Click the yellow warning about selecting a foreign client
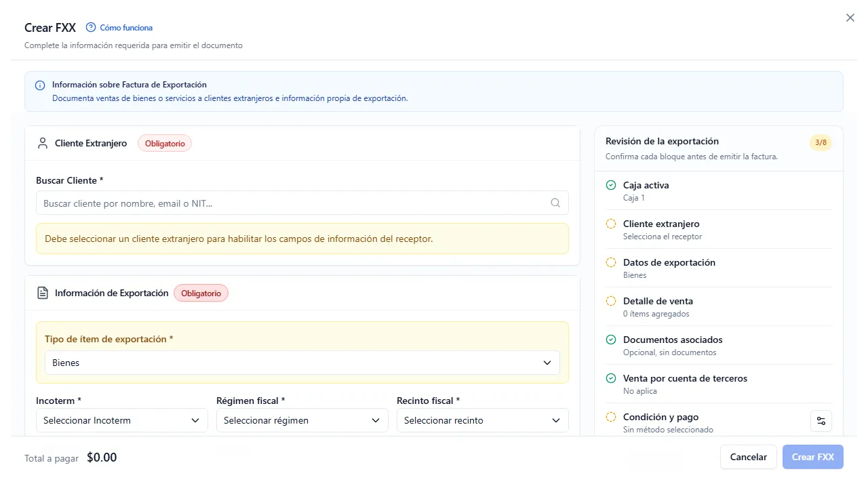Viewport: 868px width, 488px height. (302, 239)
